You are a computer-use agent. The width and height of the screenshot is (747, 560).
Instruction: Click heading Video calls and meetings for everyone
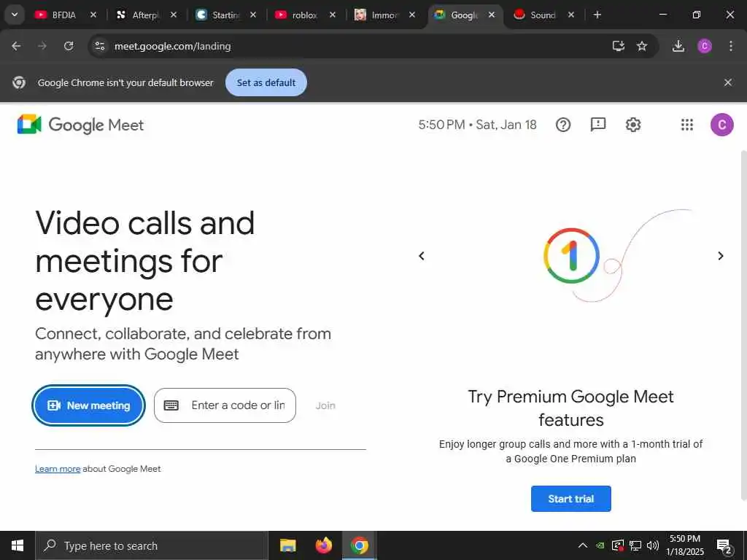click(145, 261)
